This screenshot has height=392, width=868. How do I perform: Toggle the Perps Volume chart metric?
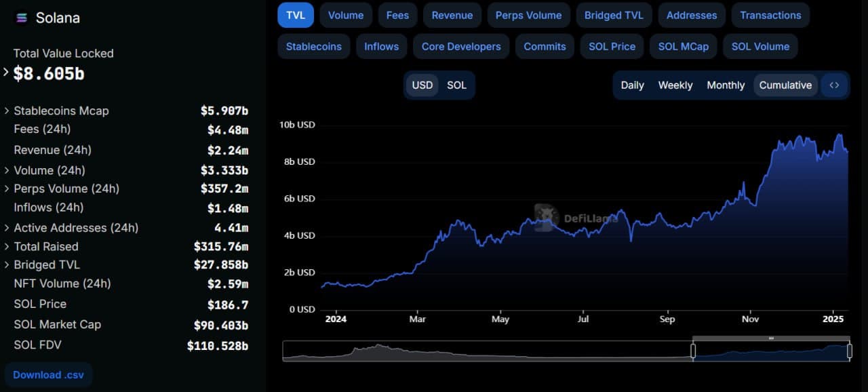[528, 15]
